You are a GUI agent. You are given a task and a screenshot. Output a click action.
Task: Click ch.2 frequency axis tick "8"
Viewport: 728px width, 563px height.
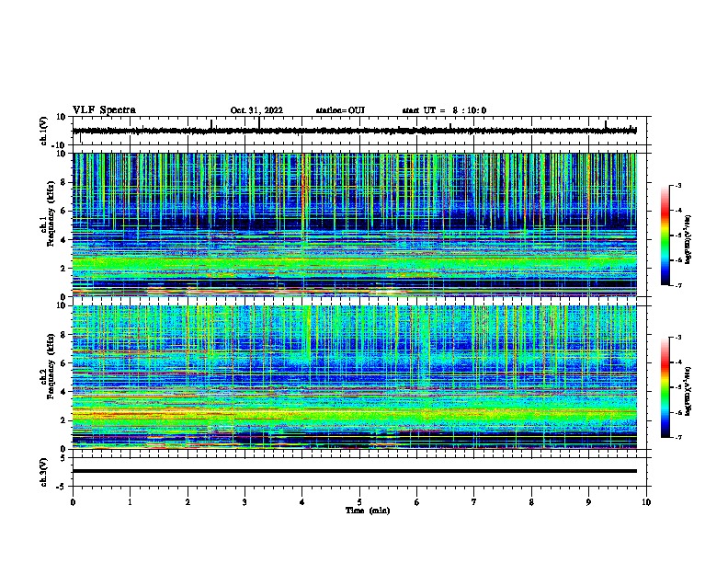(x=63, y=335)
